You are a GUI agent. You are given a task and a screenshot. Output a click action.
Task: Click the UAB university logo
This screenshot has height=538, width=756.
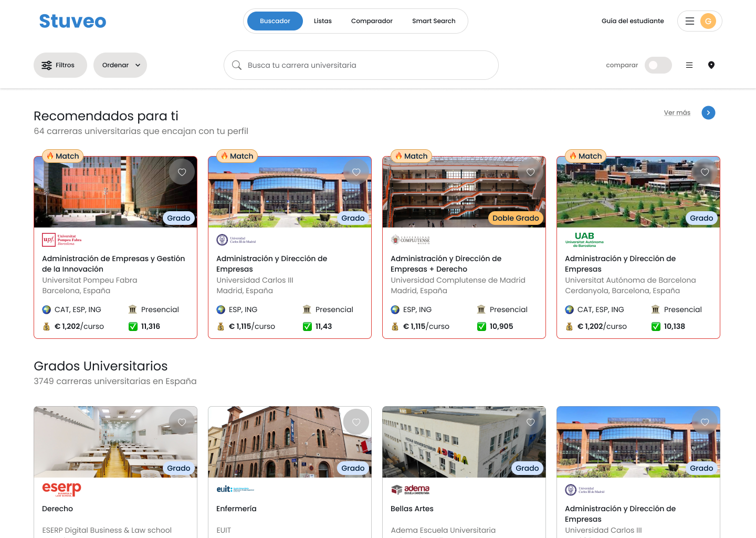pos(584,240)
